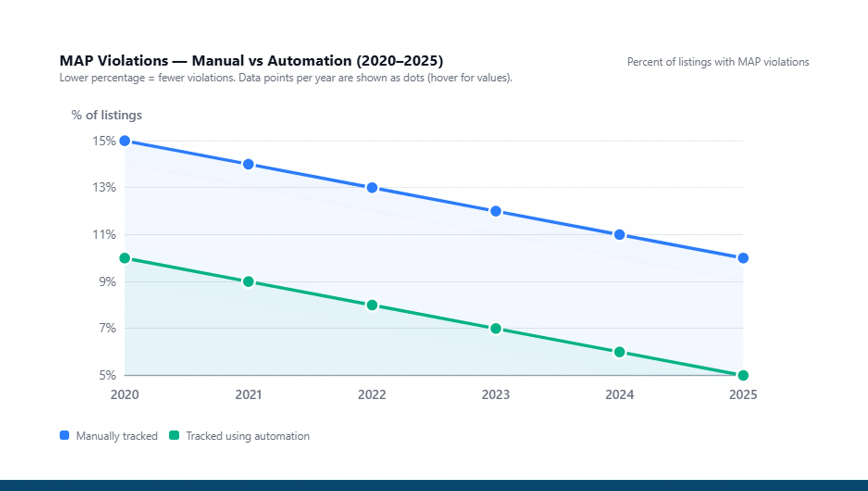Click the 15% y-axis label
The height and width of the screenshot is (491, 868).
pyautogui.click(x=104, y=141)
